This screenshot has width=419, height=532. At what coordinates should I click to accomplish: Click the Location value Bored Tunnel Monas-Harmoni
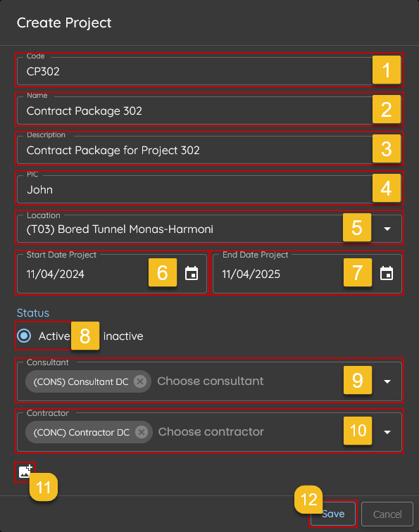[x=120, y=229]
